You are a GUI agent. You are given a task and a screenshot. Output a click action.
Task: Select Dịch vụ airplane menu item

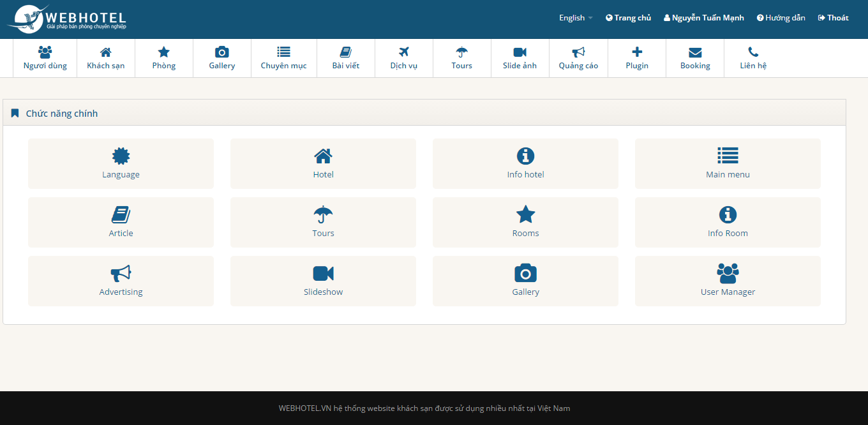point(403,58)
